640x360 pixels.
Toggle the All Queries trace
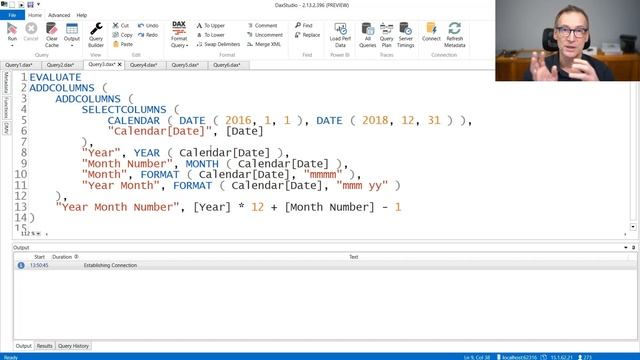point(367,35)
